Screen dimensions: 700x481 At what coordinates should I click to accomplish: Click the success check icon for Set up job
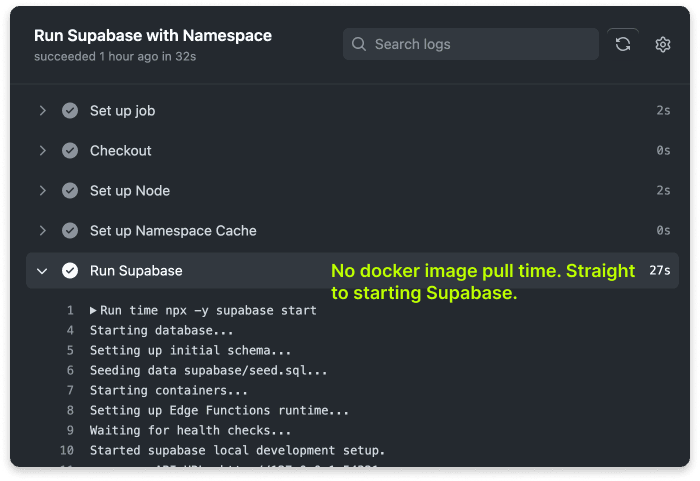[70, 110]
